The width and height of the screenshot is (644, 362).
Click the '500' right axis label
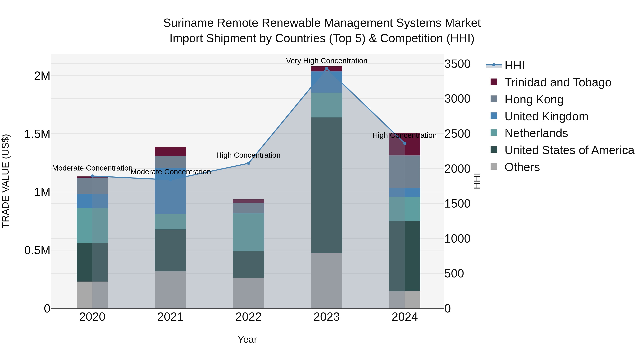pyautogui.click(x=454, y=274)
